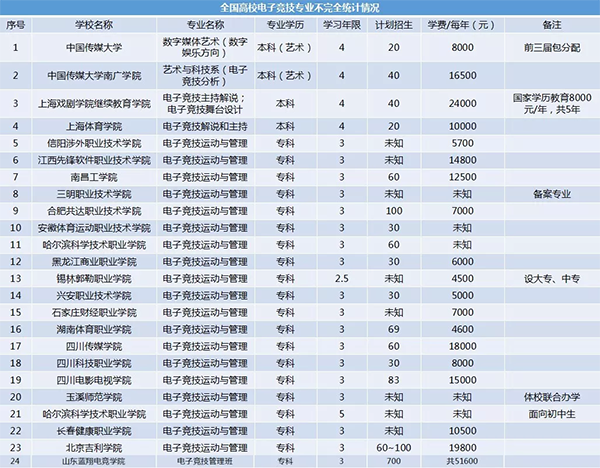
Task: Click the cell 艺术与科技系(电子竞技分析)
Action: pos(205,75)
